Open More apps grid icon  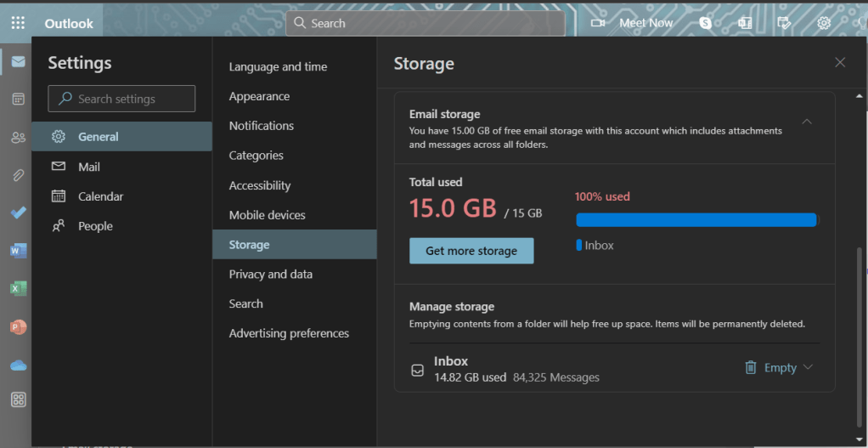(19, 400)
